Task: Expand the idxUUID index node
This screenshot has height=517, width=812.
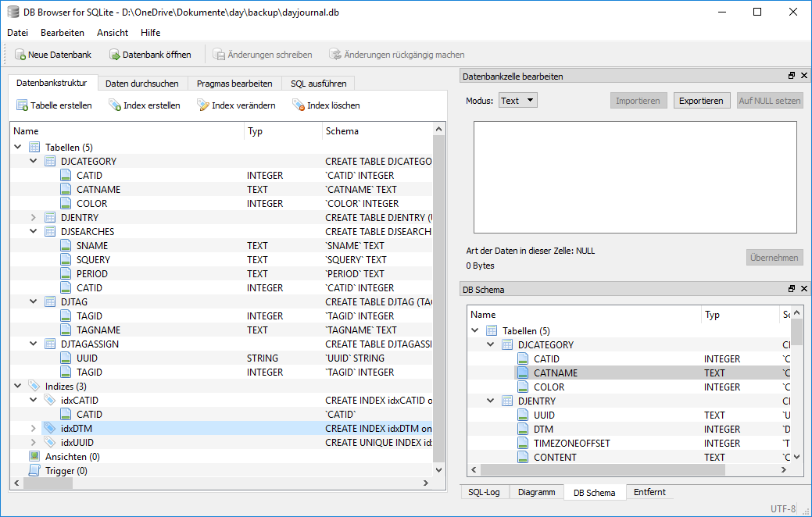Action: [33, 443]
